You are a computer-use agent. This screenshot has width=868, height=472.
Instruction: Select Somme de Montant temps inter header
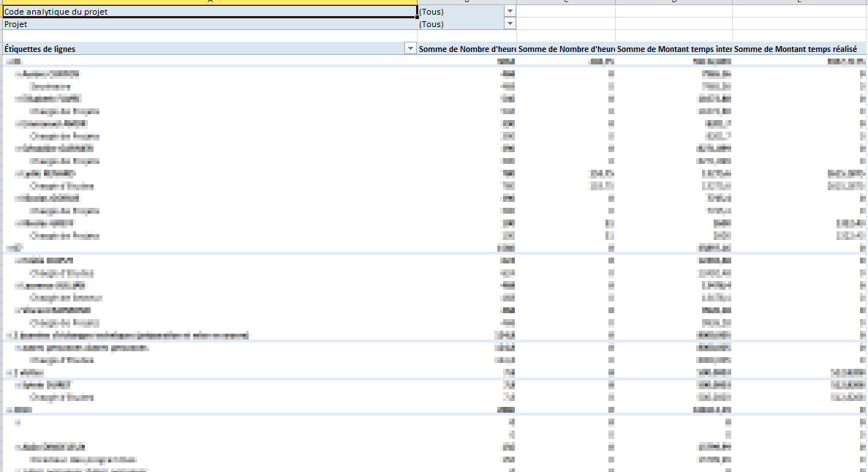coord(673,49)
